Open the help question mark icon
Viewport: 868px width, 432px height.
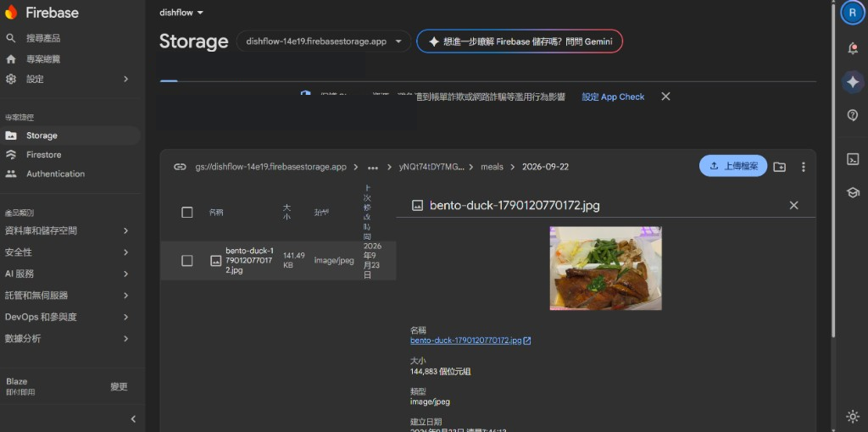pos(853,115)
